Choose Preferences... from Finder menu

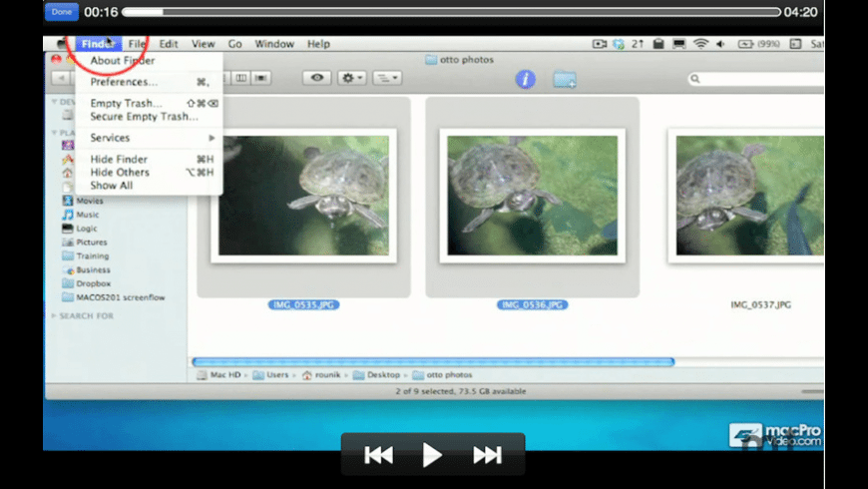pyautogui.click(x=124, y=82)
